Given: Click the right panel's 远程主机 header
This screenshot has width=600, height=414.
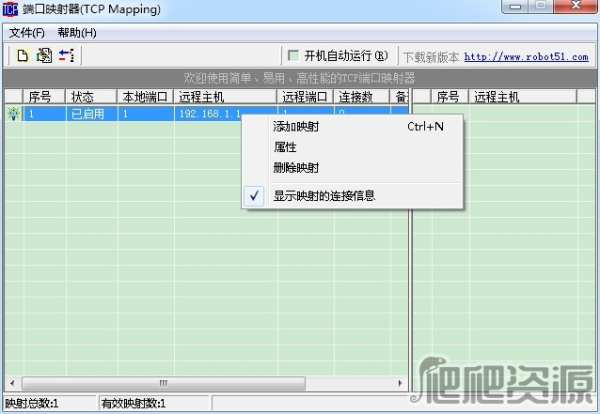Looking at the screenshot, I should click(x=522, y=97).
